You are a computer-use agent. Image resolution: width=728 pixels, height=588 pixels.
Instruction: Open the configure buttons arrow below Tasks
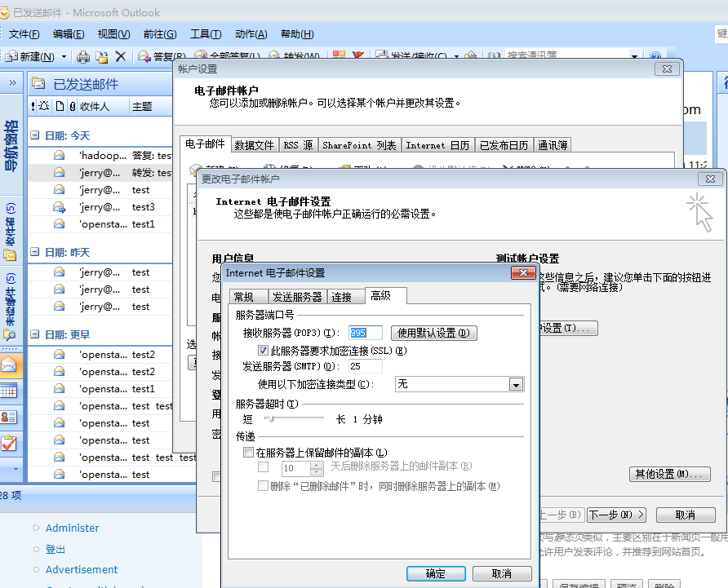(x=16, y=469)
